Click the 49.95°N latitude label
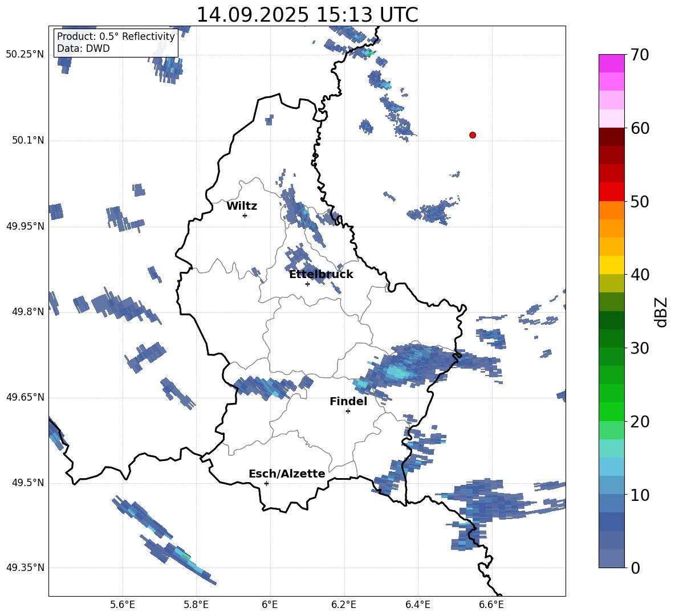Image resolution: width=675 pixels, height=616 pixels. click(25, 226)
